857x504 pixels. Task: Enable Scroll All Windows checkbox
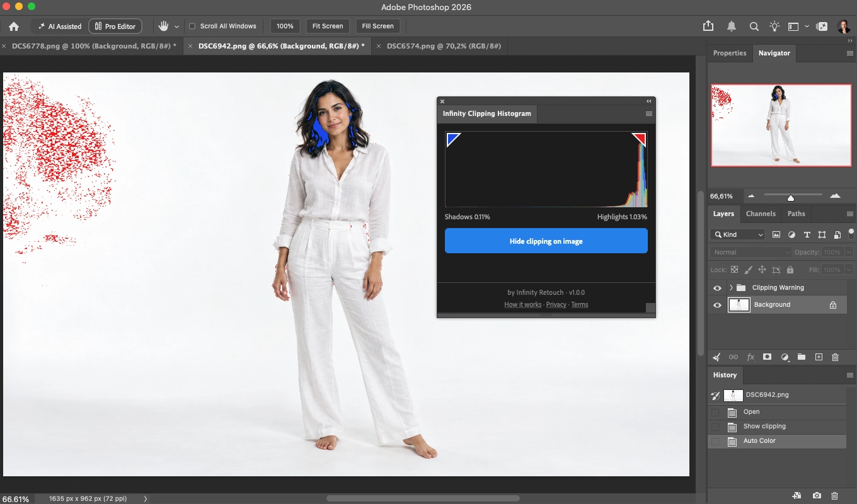(x=192, y=26)
